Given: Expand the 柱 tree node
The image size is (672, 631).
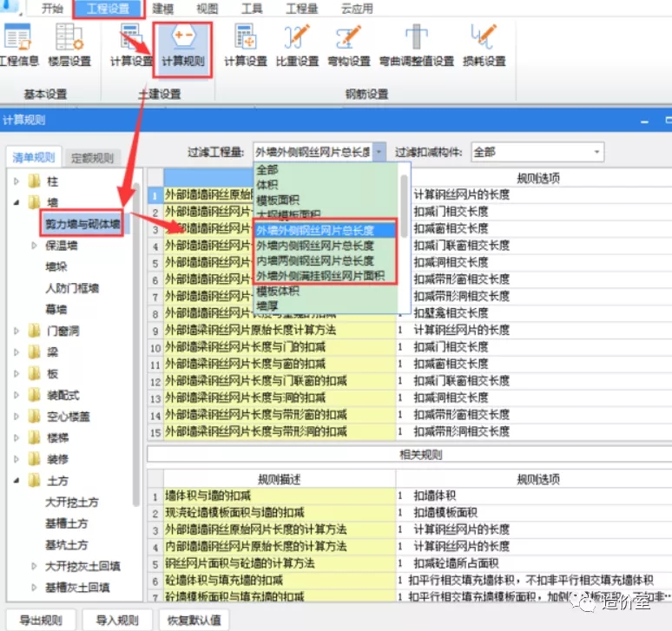Looking at the screenshot, I should point(16,181).
